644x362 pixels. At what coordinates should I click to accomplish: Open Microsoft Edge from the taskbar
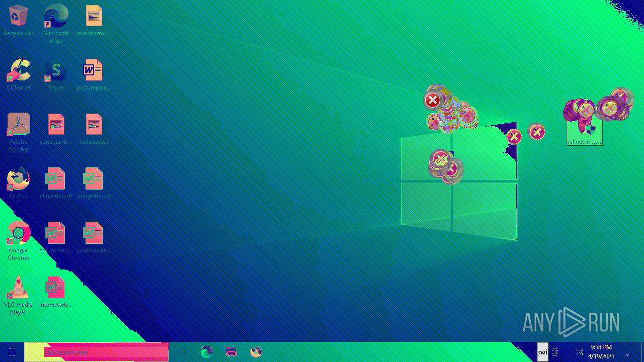point(206,352)
